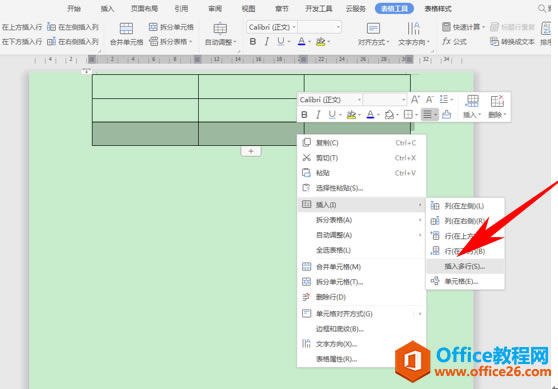Choose 复制(C) Copy in context menu
This screenshot has height=389, width=558.
(362, 143)
